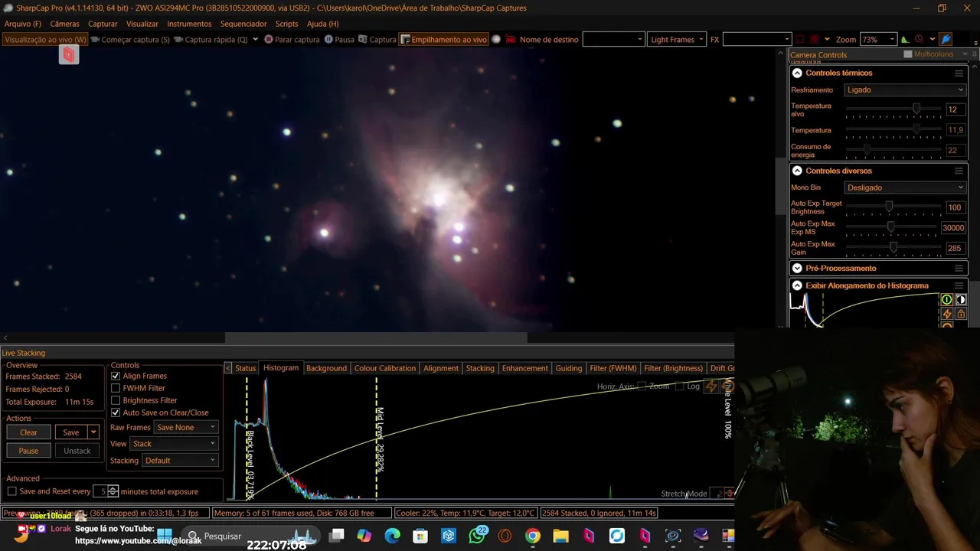980x551 pixels.
Task: Enable the FWHM Filter checkbox
Action: (116, 388)
